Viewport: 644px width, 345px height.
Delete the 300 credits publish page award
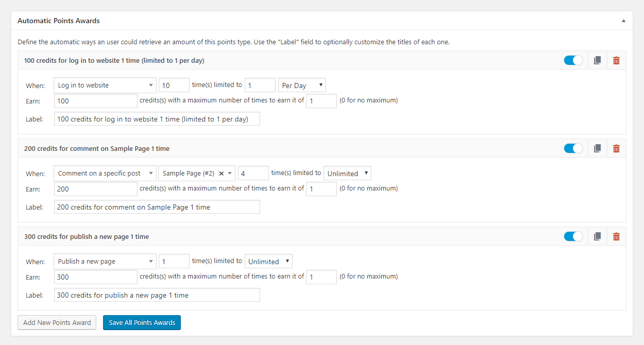616,236
